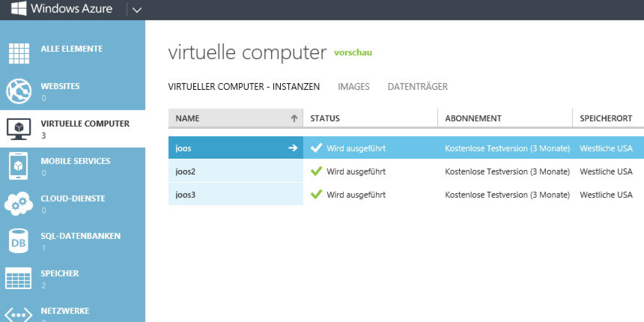
Task: Click Westliche USA location for joos3
Action: [607, 195]
